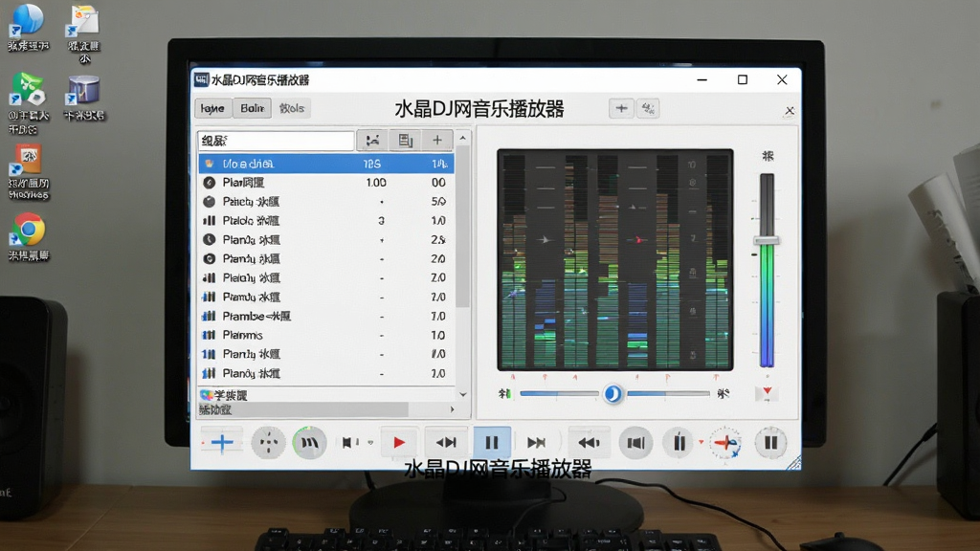The width and height of the screenshot is (980, 551).
Task: Open the small red dropdown arrow beside the compass icon
Action: [x=701, y=442]
